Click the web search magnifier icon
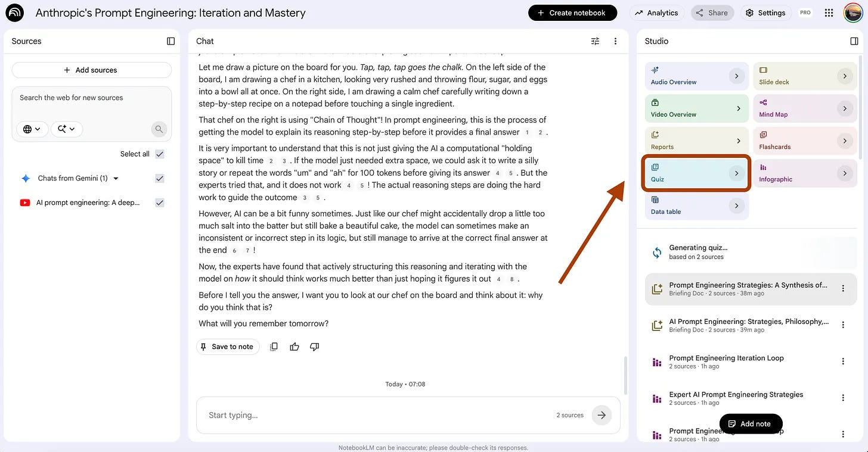The image size is (868, 452). click(159, 129)
